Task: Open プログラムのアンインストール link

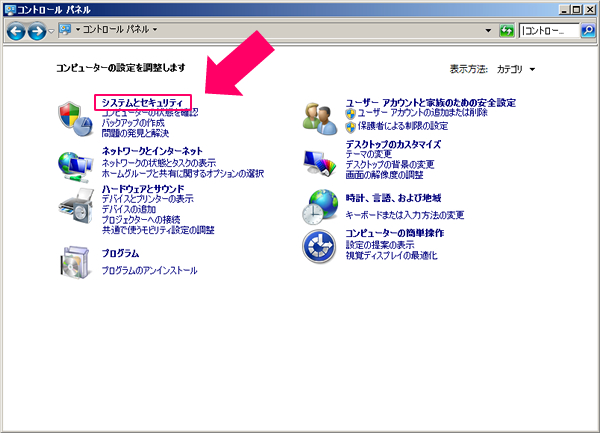Action: pyautogui.click(x=149, y=271)
